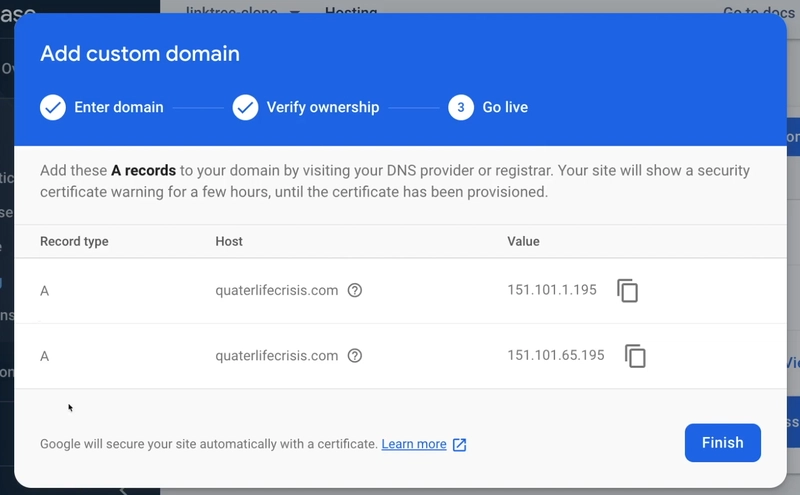Click the Enter domain step checkmark

(x=53, y=107)
